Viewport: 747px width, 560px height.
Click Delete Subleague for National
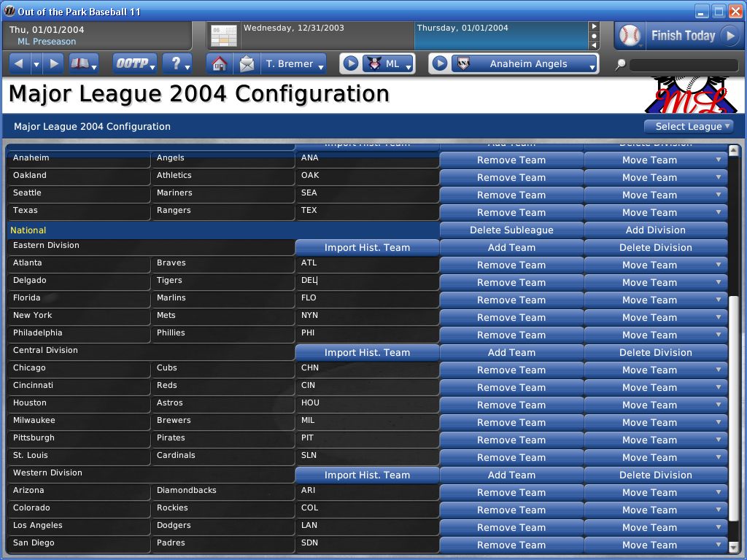click(511, 230)
